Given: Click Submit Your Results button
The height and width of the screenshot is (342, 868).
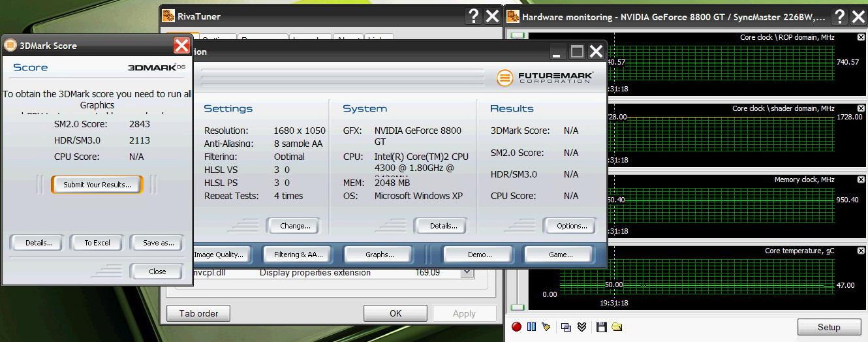Looking at the screenshot, I should coord(97,185).
